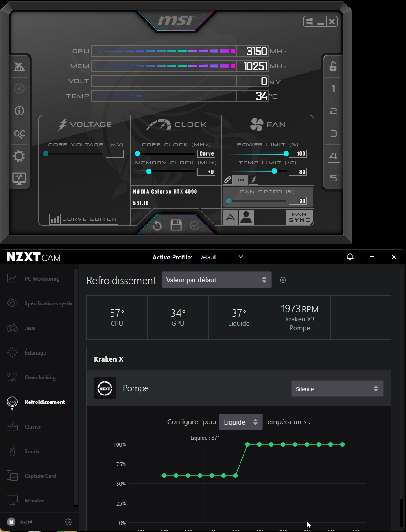The height and width of the screenshot is (532, 406).
Task: Open the pump Silence mode dropdown
Action: [x=337, y=389]
